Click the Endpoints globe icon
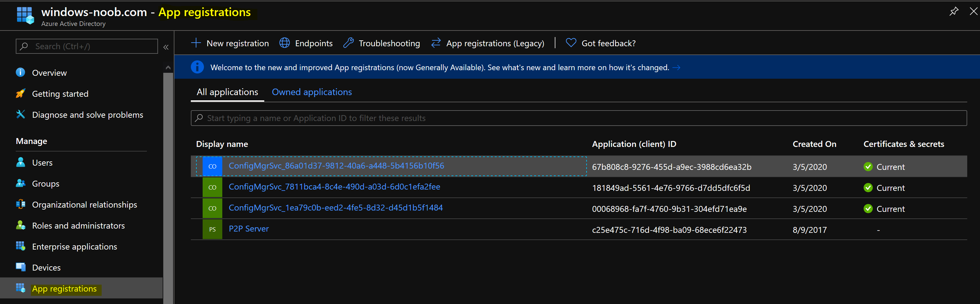Viewport: 980px width, 304px height. pos(285,43)
